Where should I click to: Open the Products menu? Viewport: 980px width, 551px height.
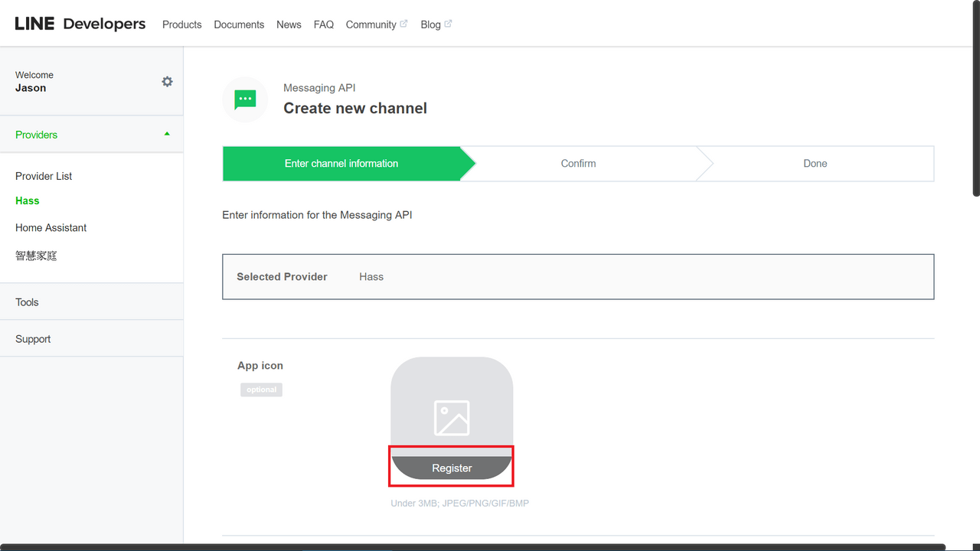(182, 24)
